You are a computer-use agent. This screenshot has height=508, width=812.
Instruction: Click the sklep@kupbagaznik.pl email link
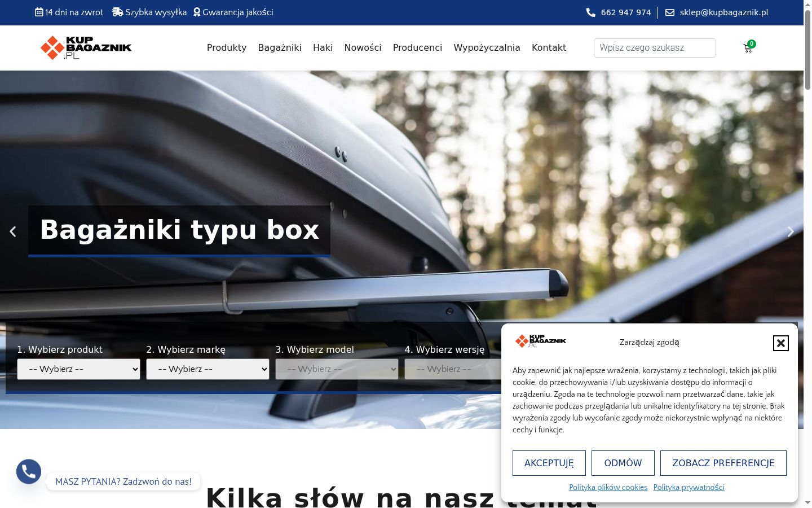click(x=724, y=12)
